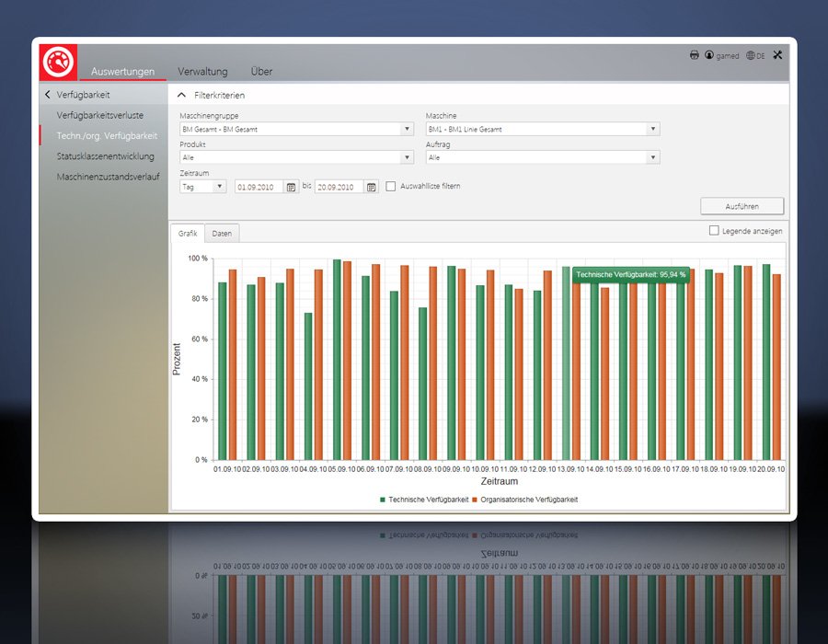
Task: Click the globe language icon
Action: (751, 55)
